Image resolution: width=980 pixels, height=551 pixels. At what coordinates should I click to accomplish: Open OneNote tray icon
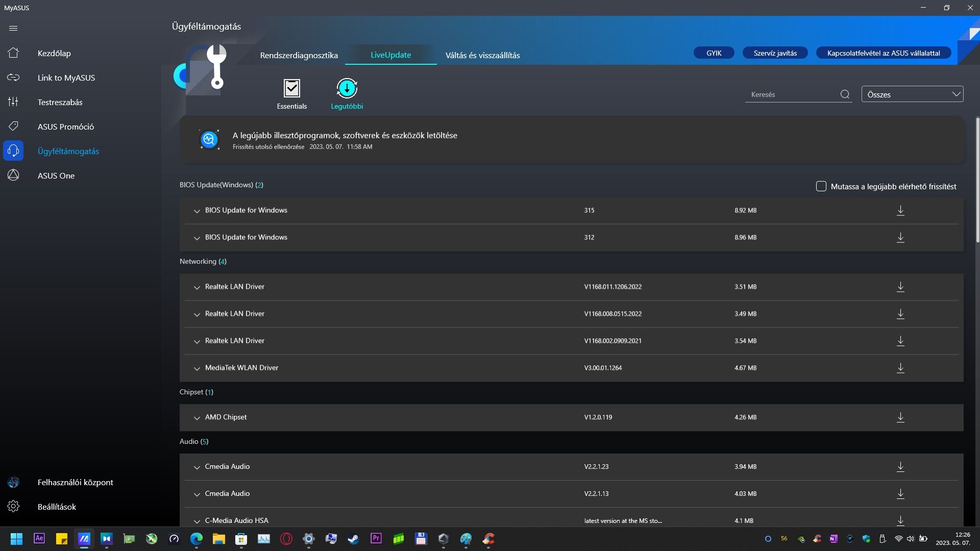tap(834, 539)
